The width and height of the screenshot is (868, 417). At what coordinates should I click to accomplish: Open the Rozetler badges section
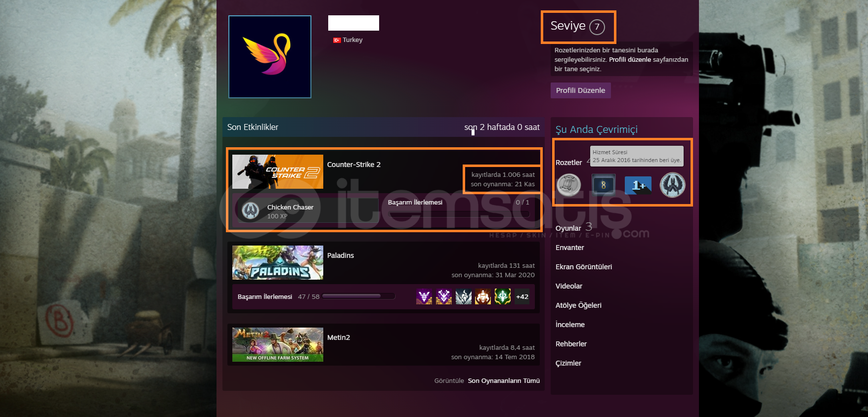coord(569,163)
